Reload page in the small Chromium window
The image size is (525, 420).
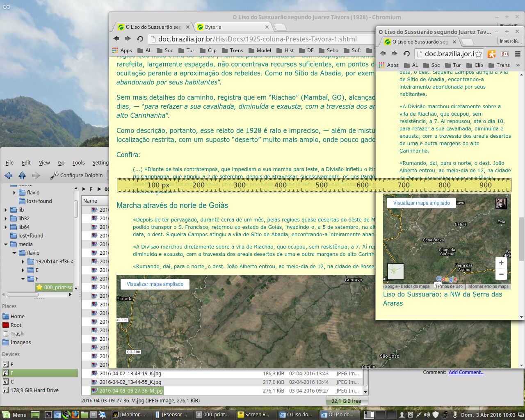coord(406,54)
